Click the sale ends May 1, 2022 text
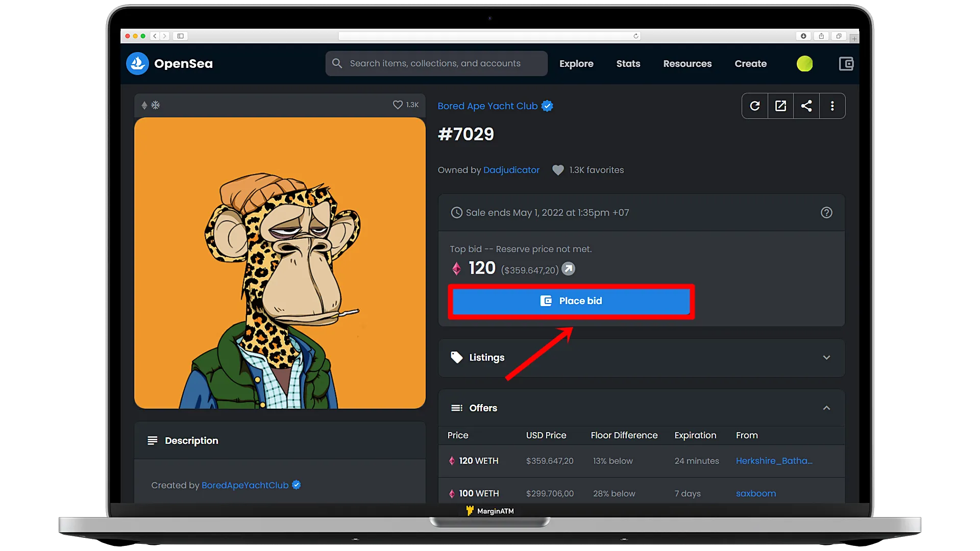The height and width of the screenshot is (551, 980). pos(547,213)
